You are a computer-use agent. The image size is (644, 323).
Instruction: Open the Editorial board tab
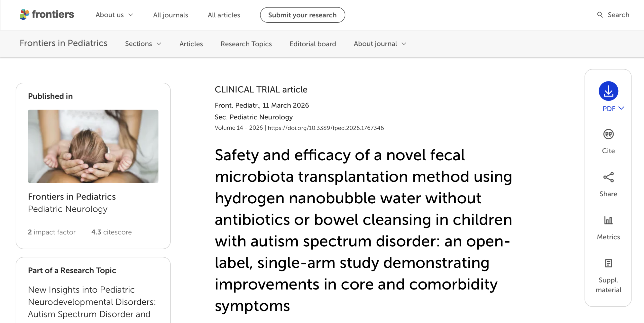313,44
